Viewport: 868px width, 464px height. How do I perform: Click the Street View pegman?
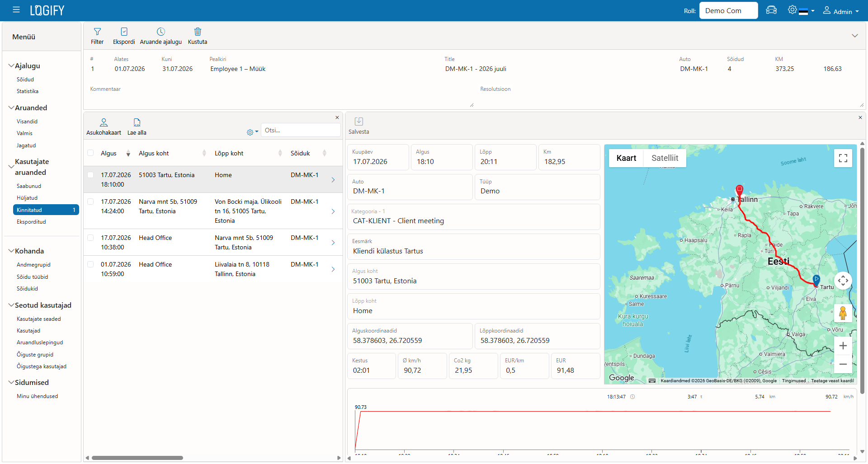pyautogui.click(x=843, y=313)
